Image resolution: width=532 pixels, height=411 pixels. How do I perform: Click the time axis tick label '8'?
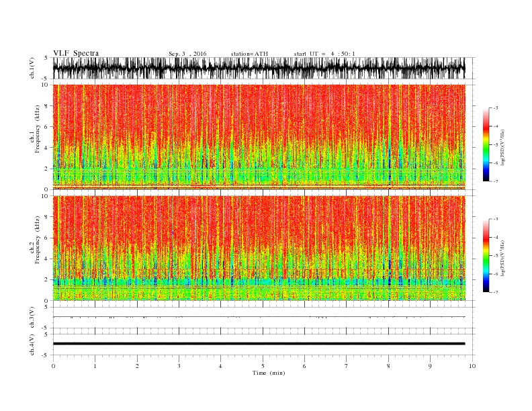[x=388, y=366]
